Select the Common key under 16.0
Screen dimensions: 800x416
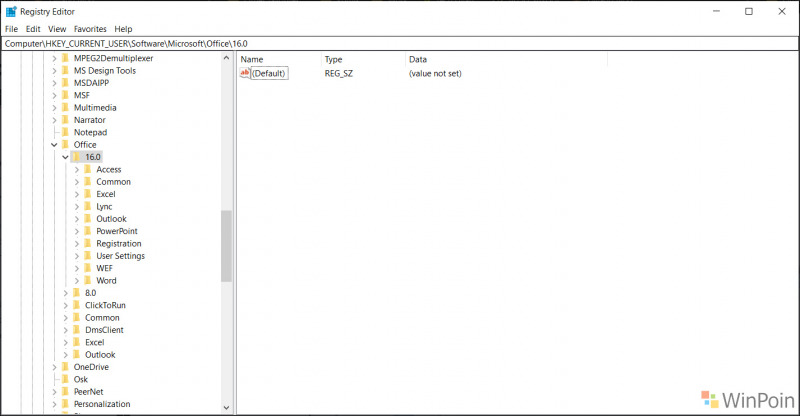pyautogui.click(x=113, y=182)
